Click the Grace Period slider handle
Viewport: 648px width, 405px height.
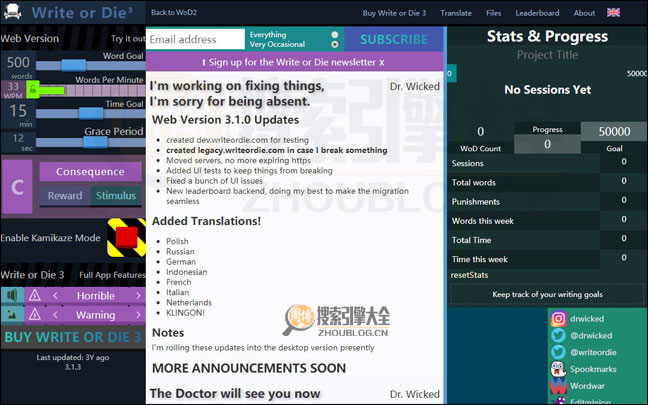click(95, 142)
